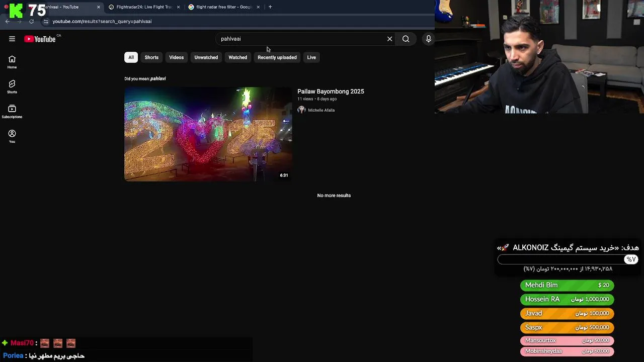Filter by Watched chip
This screenshot has height=362, width=644.
(x=237, y=57)
